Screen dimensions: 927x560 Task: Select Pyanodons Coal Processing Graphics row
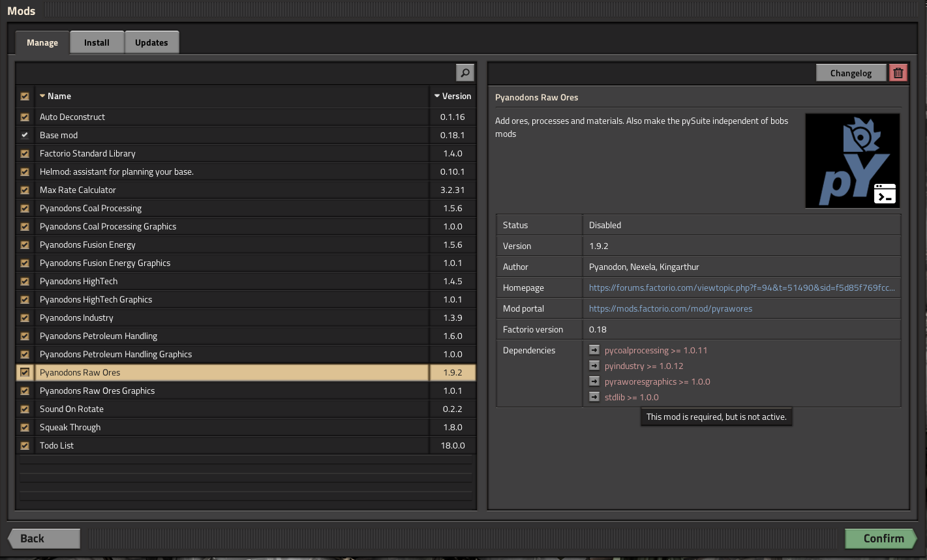click(246, 226)
